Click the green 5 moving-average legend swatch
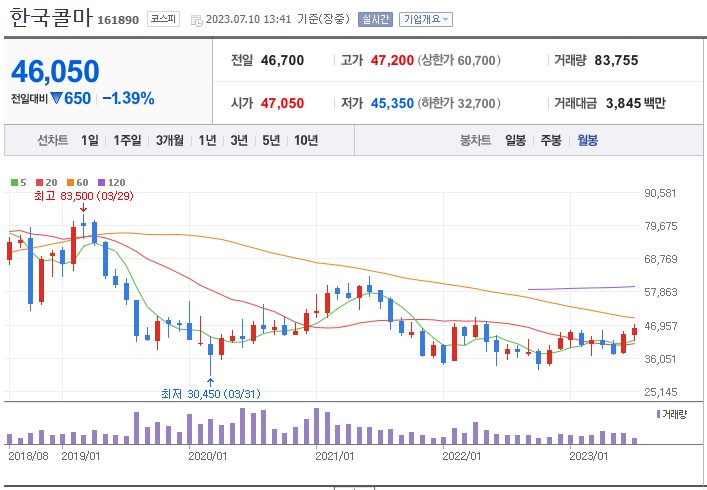The height and width of the screenshot is (490, 707). (14, 183)
